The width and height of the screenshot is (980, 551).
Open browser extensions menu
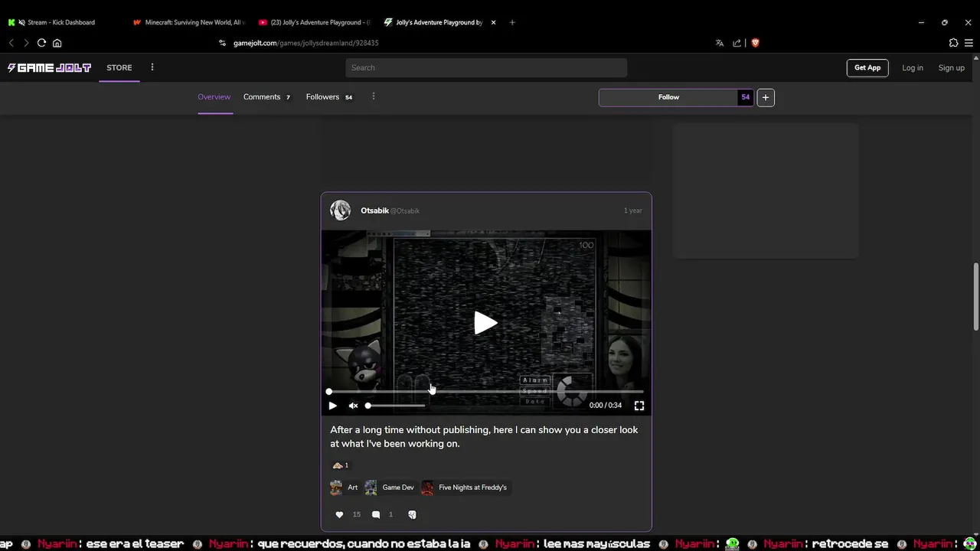point(953,43)
